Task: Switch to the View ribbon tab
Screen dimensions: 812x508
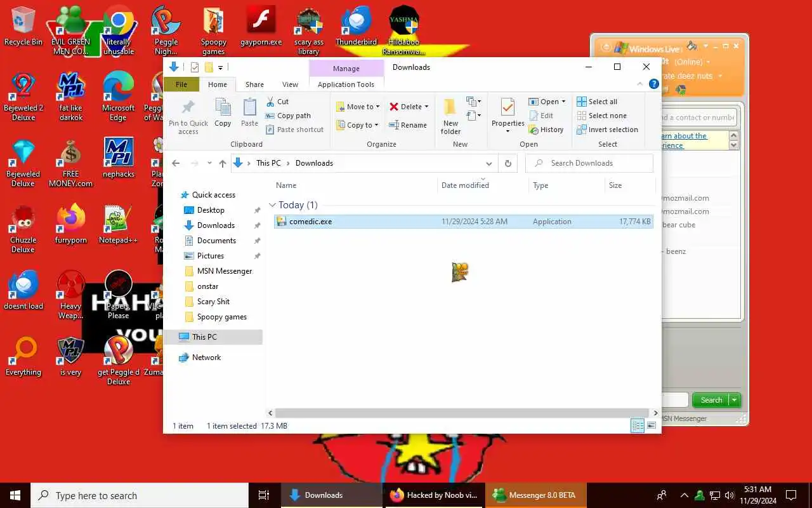Action: click(290, 84)
